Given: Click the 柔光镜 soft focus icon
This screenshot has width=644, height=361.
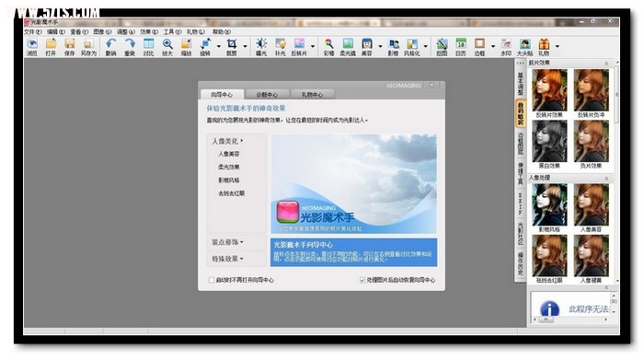Looking at the screenshot, I should tap(348, 43).
